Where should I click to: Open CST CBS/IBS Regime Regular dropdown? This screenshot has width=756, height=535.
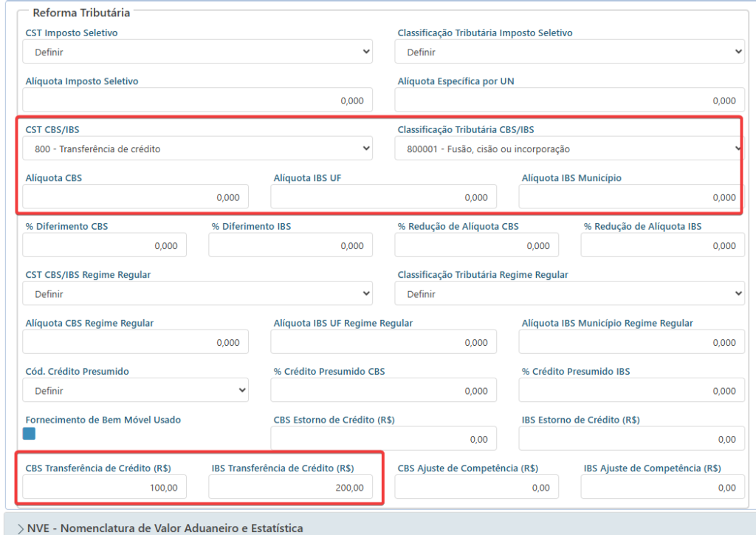(x=197, y=293)
